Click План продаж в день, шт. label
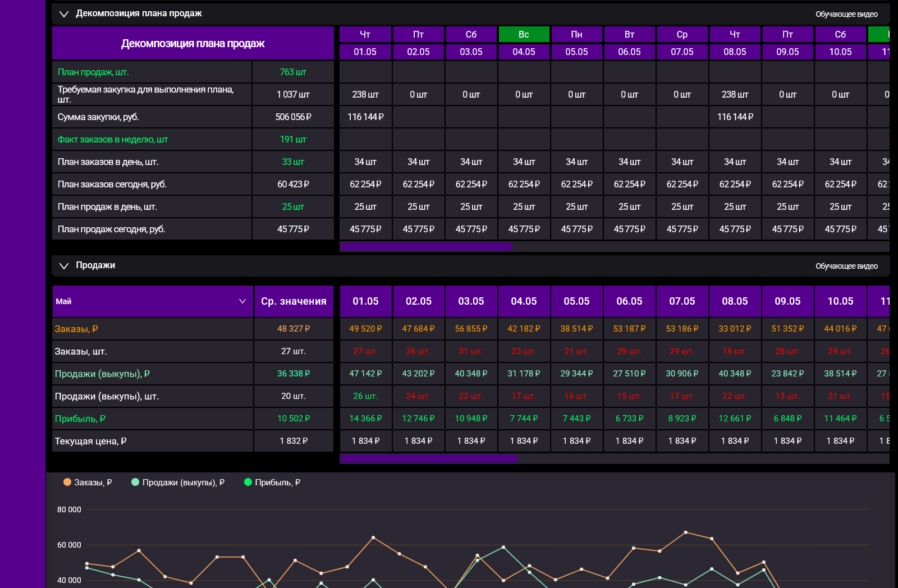Image resolution: width=898 pixels, height=588 pixels. tap(107, 206)
